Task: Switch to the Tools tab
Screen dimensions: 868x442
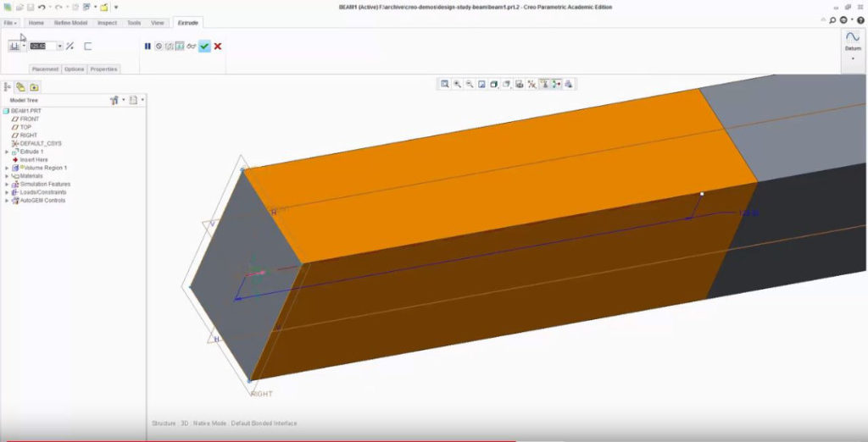Action: 134,23
